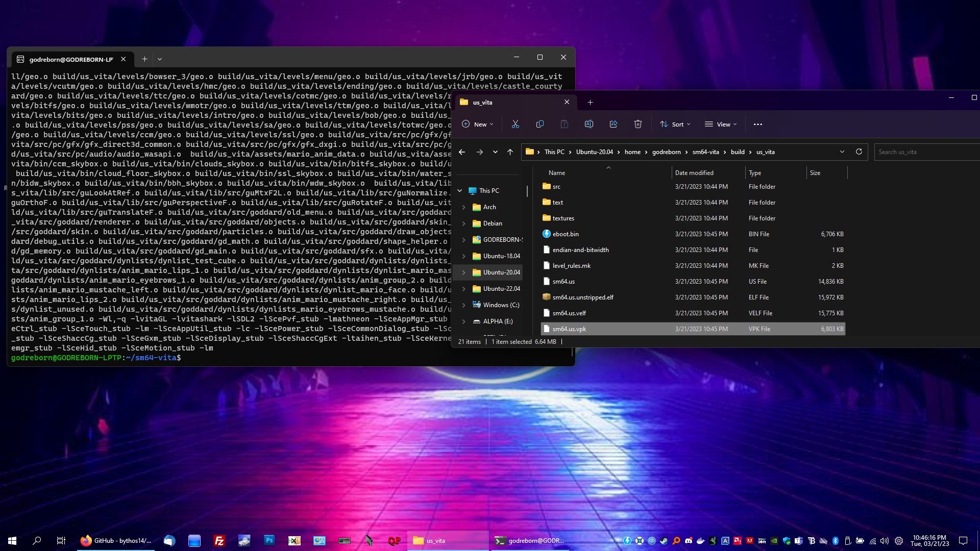Open the New item dropdown in Explorer
Screen dimensions: 980x551
[x=478, y=124]
